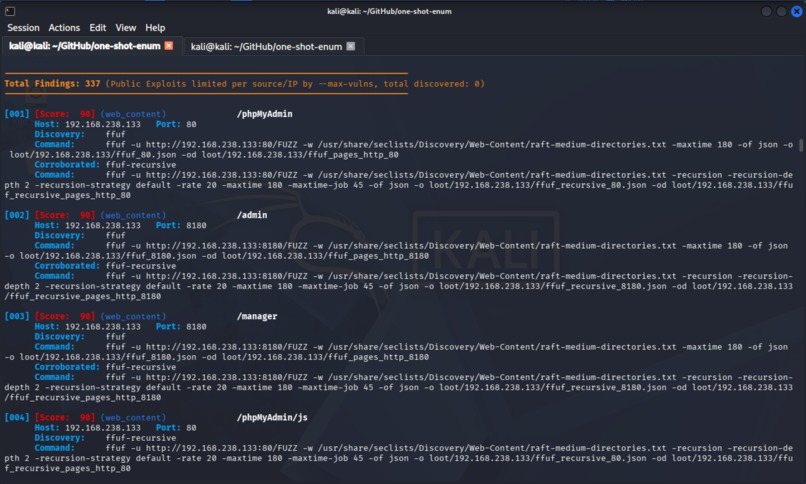Click the window title 'kali@kali: ~/GitHub/one-shot-enum'
This screenshot has width=806, height=484.
390,11
